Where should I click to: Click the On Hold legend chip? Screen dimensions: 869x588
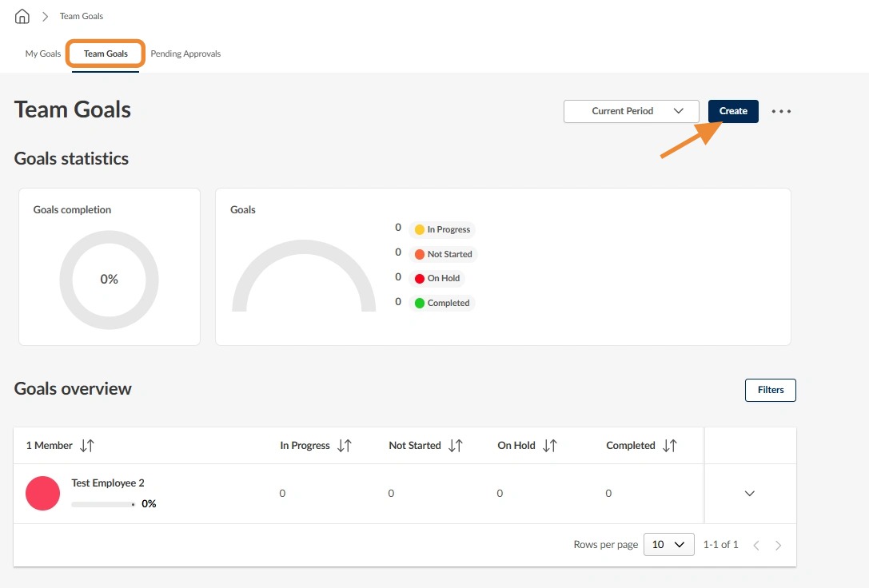click(x=436, y=279)
